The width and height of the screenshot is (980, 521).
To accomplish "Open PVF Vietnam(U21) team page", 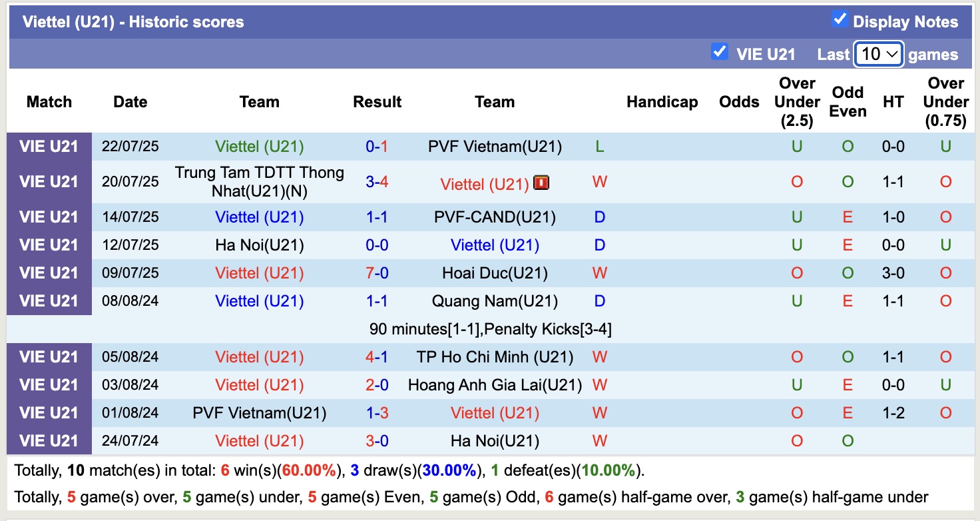I will (x=495, y=147).
